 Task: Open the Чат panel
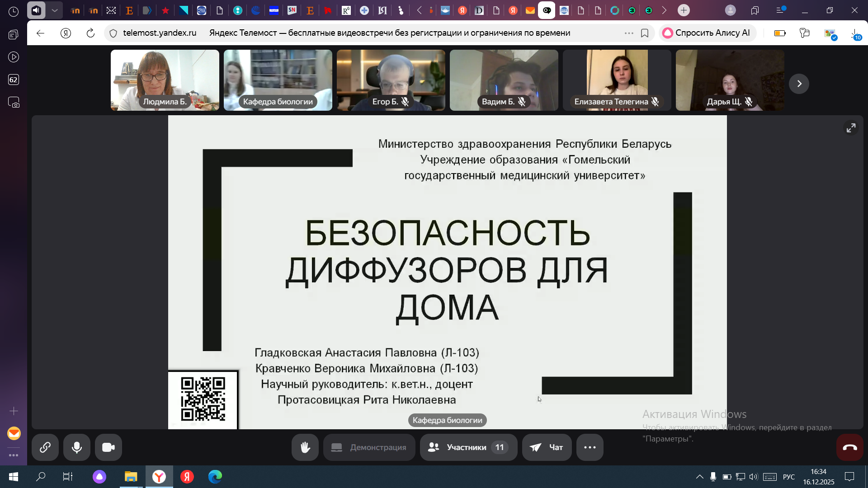[x=547, y=447]
